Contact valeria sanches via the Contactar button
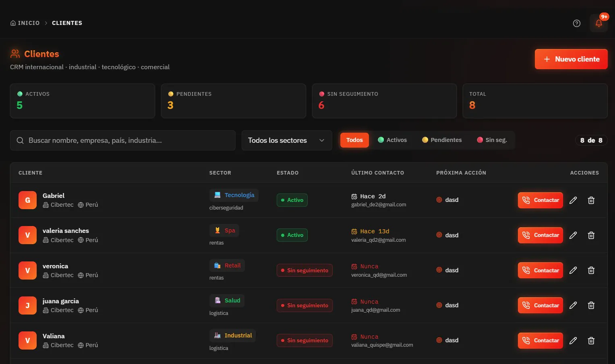This screenshot has height=364, width=615. pos(540,235)
